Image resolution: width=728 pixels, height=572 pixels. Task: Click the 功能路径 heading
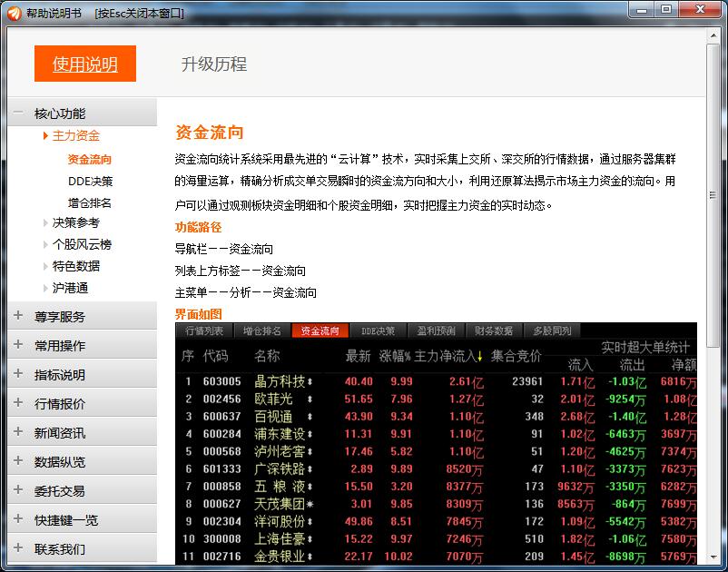coord(198,227)
